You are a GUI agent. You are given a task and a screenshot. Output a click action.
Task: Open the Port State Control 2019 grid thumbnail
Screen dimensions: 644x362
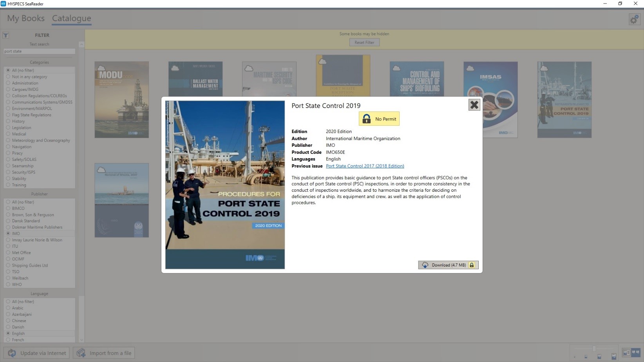click(x=564, y=99)
